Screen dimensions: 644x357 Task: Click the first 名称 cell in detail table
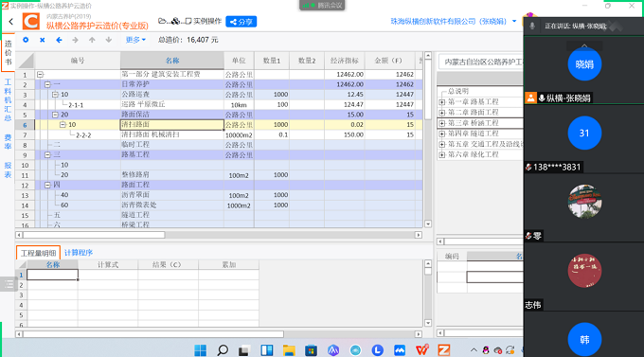coord(53,275)
